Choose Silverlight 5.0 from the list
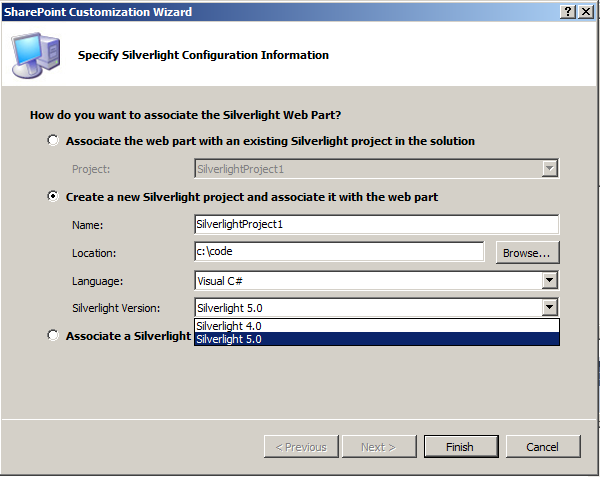Image resolution: width=600 pixels, height=477 pixels. click(377, 339)
